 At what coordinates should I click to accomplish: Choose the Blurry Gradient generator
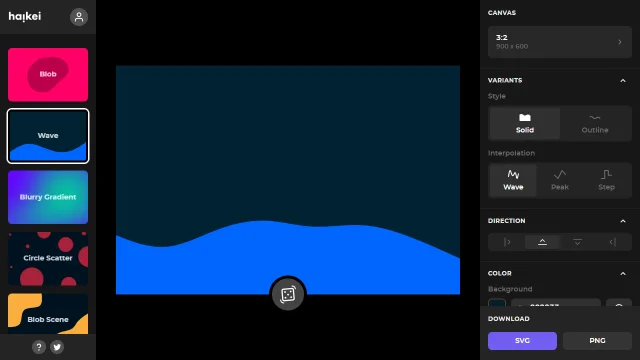click(x=48, y=197)
